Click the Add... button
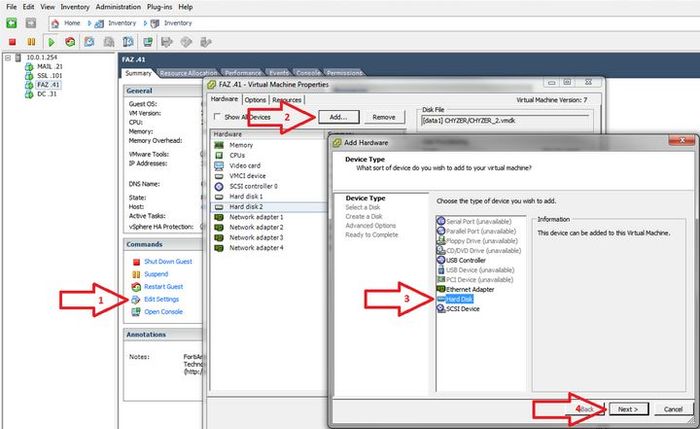 pyautogui.click(x=338, y=117)
